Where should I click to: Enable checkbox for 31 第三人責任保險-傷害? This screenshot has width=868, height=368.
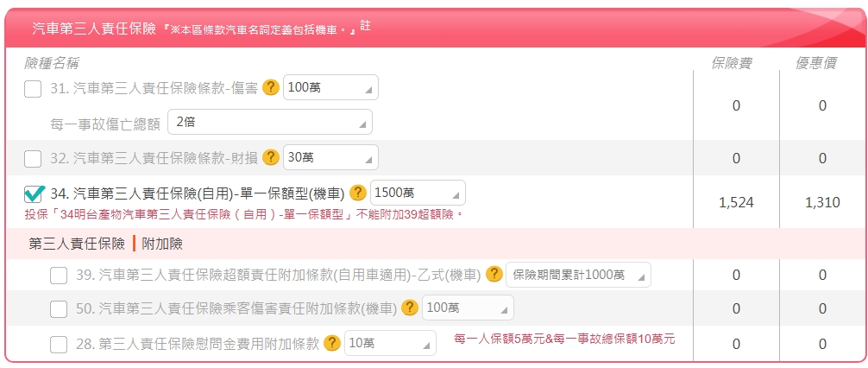(x=33, y=88)
